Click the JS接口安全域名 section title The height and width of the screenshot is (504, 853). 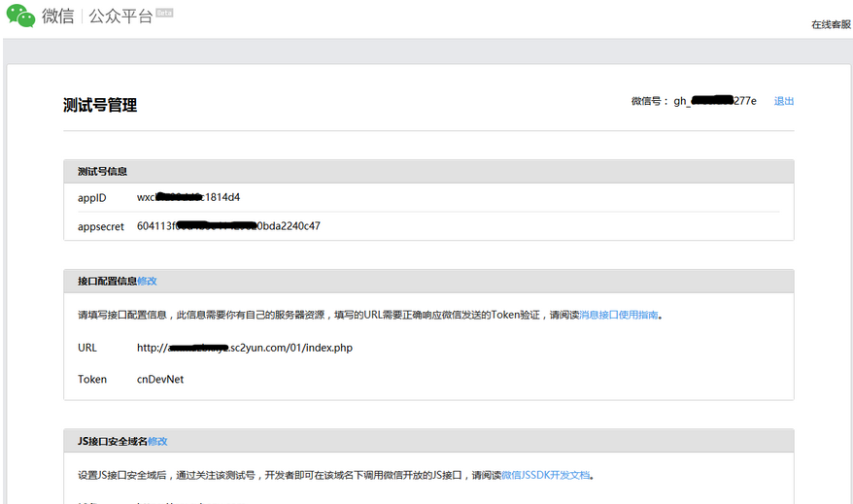112,442
